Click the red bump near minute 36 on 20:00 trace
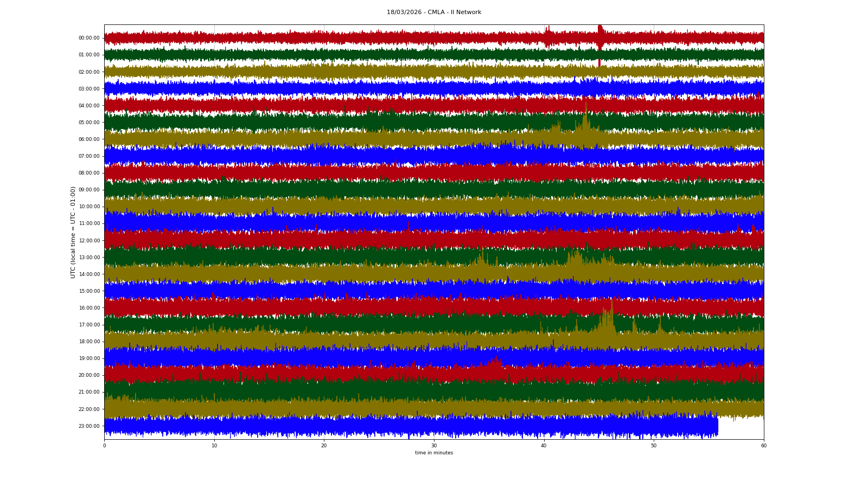868x488 pixels. pos(495,368)
